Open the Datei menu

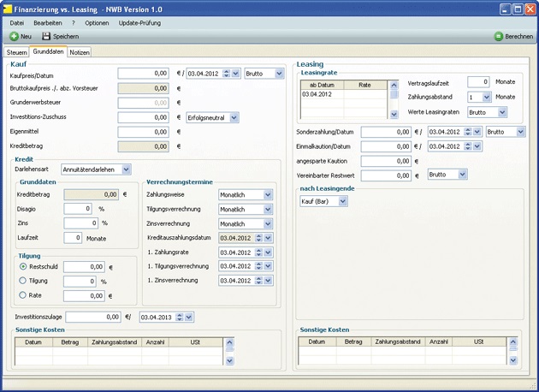[17, 21]
